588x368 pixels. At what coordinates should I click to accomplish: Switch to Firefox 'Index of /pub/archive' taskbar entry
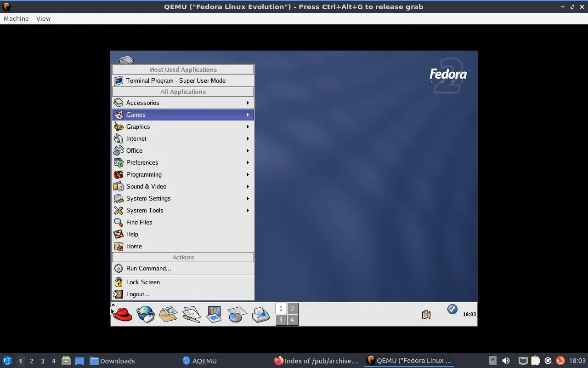coord(317,361)
